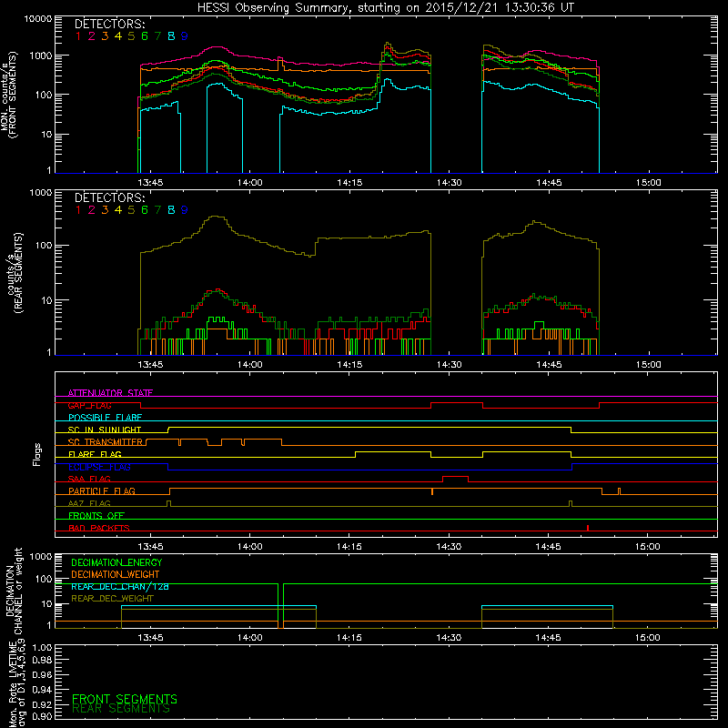Select the ATTENUATOR_STATE flag label
The image size is (728, 728).
coord(110,393)
